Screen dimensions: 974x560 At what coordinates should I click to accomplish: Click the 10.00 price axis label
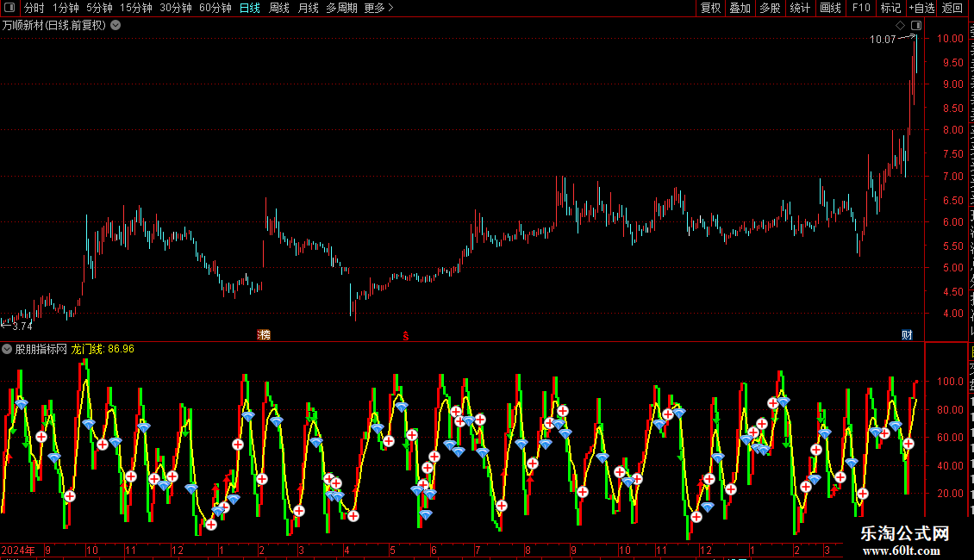point(950,39)
